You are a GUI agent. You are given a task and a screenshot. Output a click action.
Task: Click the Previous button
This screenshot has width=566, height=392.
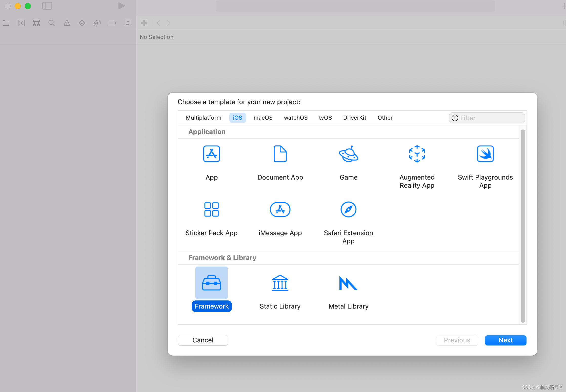coord(457,340)
